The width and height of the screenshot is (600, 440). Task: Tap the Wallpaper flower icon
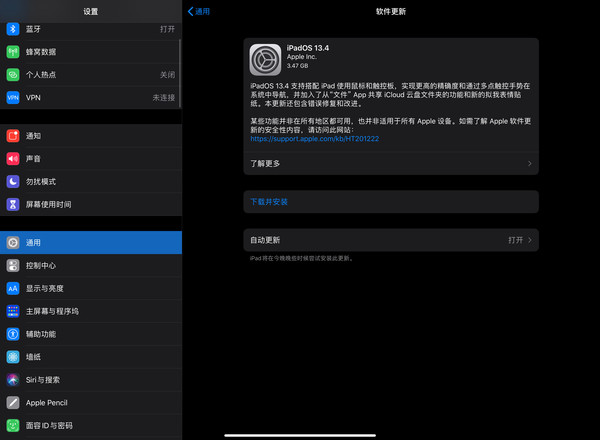(13, 357)
